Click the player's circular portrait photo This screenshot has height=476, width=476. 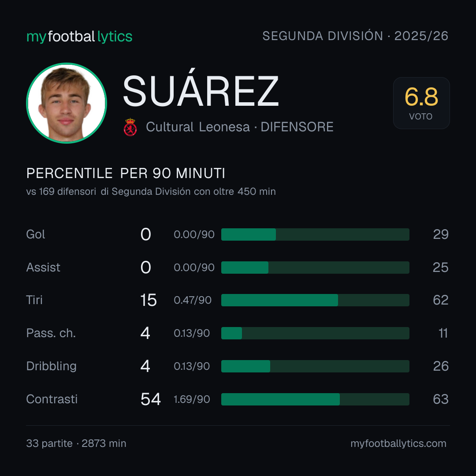67,103
